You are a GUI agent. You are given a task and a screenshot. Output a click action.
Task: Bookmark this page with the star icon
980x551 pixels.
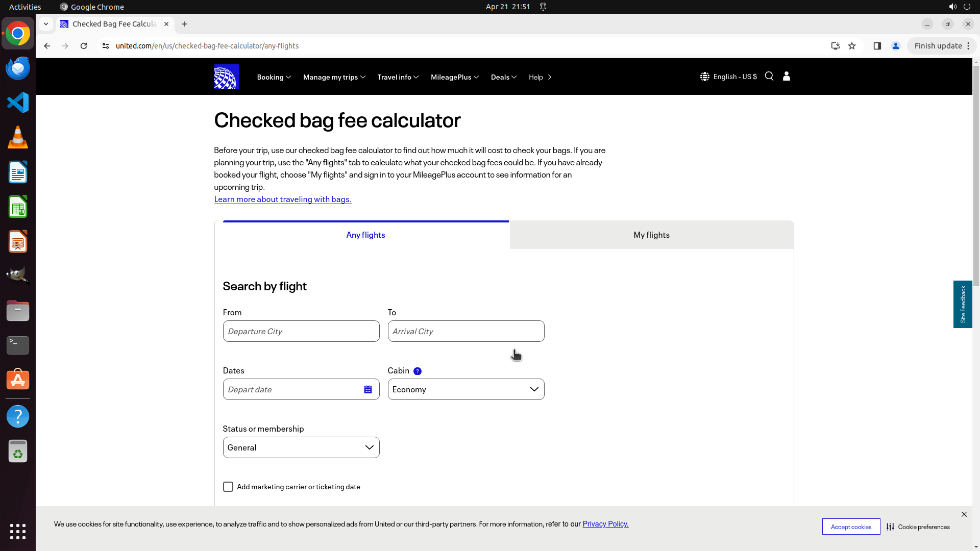pos(852,46)
